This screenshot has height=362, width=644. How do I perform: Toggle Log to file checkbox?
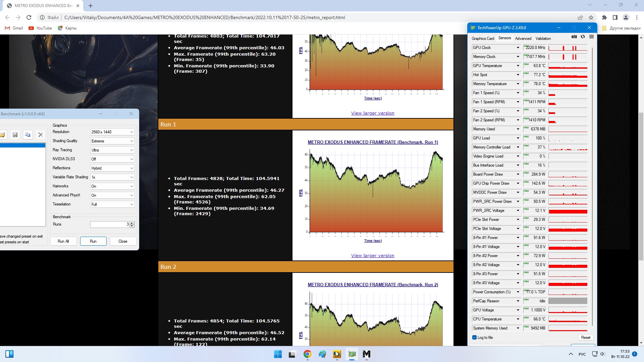pos(474,338)
